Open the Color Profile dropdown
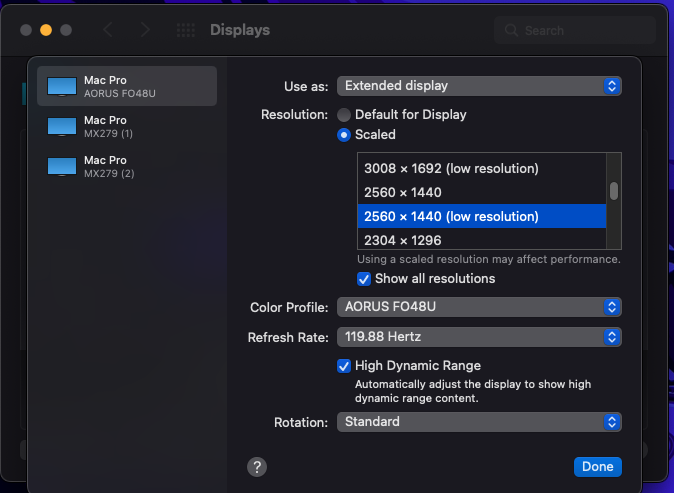 [479, 306]
